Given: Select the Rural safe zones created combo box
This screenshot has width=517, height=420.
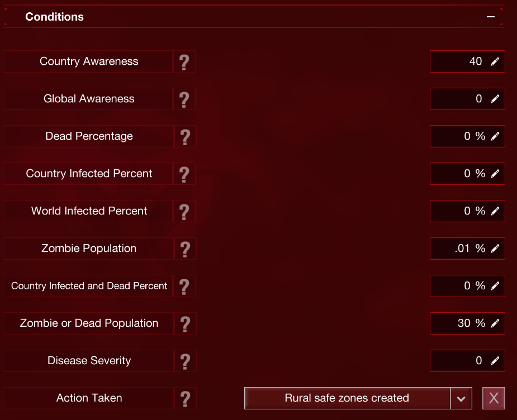Looking at the screenshot, I should tap(347, 398).
